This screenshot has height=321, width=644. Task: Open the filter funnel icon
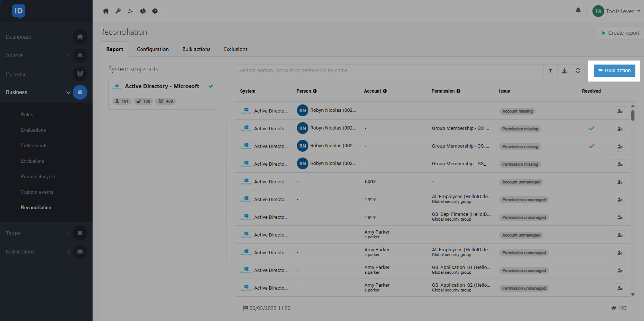click(x=550, y=70)
